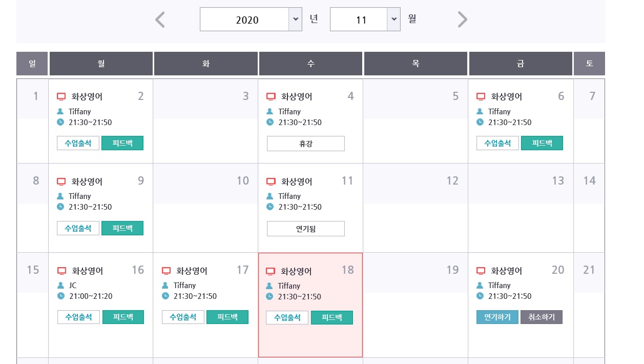Open the month 11 dropdown
The image size is (644, 364).
[x=393, y=19]
